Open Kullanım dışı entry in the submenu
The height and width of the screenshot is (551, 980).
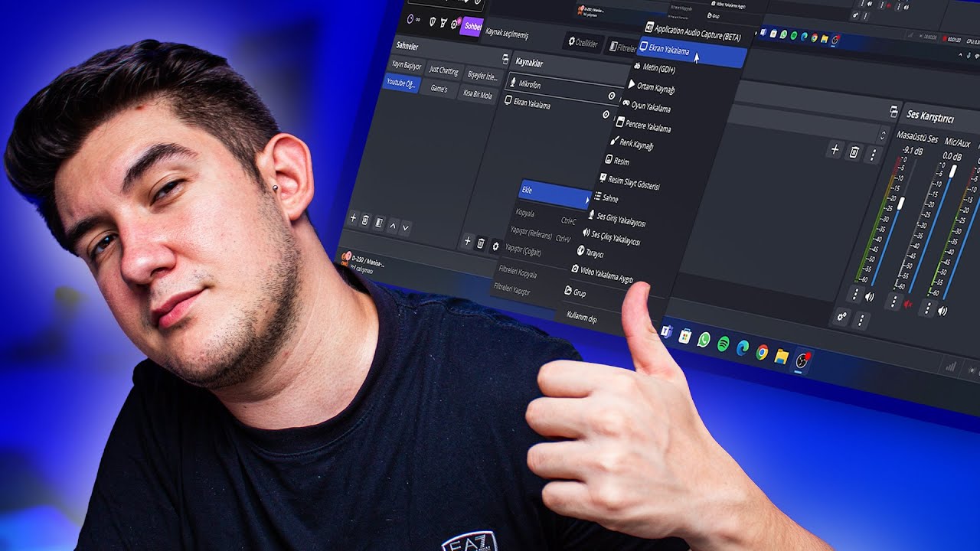(582, 318)
